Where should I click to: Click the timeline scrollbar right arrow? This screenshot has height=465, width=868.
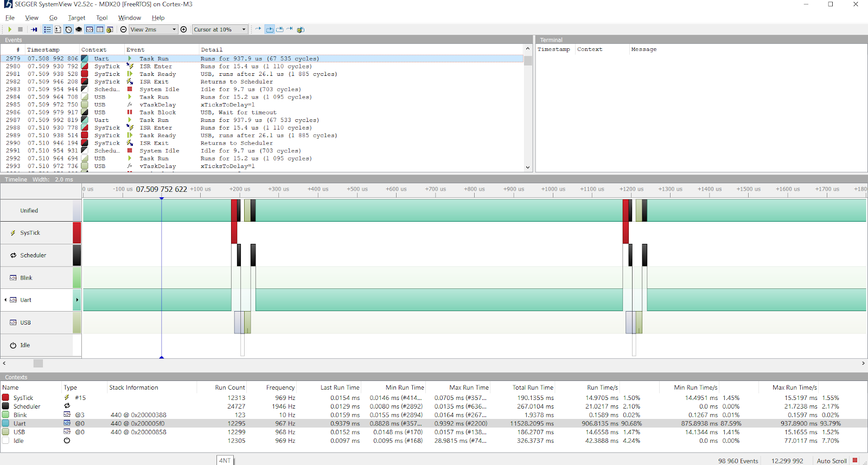(x=863, y=364)
